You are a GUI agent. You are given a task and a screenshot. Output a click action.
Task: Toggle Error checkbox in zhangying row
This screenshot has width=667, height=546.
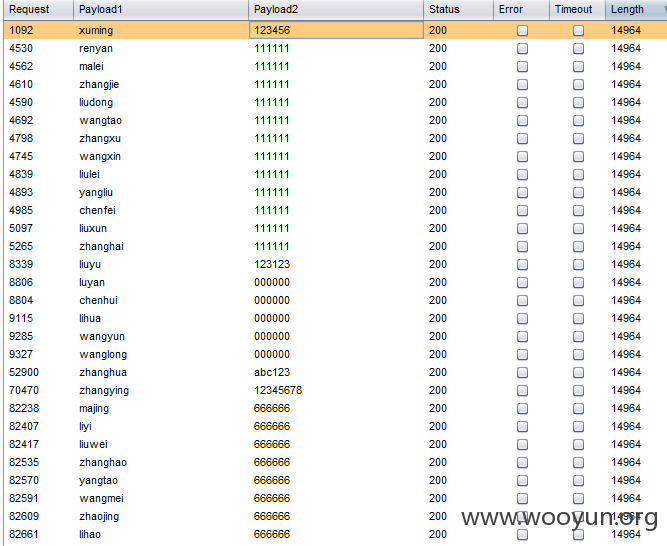coord(522,390)
